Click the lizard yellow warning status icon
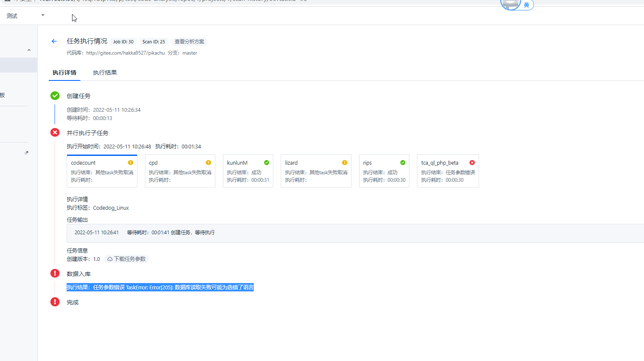Image resolution: width=644 pixels, height=361 pixels. (x=344, y=163)
